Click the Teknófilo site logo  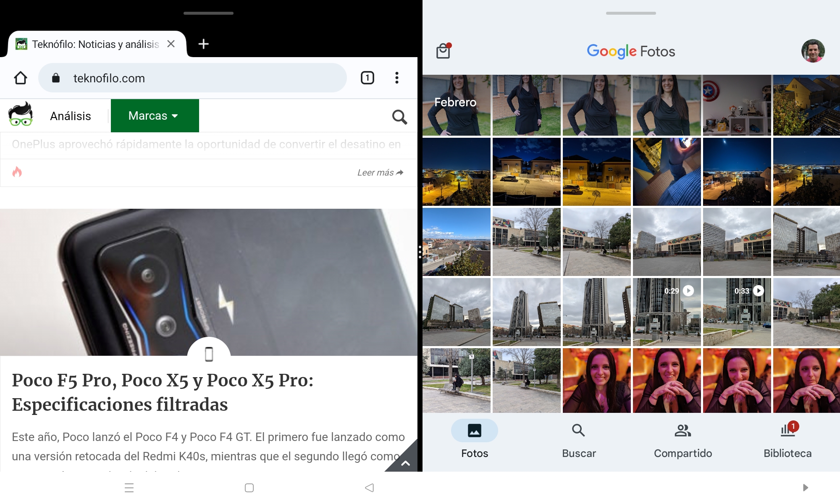coord(21,114)
